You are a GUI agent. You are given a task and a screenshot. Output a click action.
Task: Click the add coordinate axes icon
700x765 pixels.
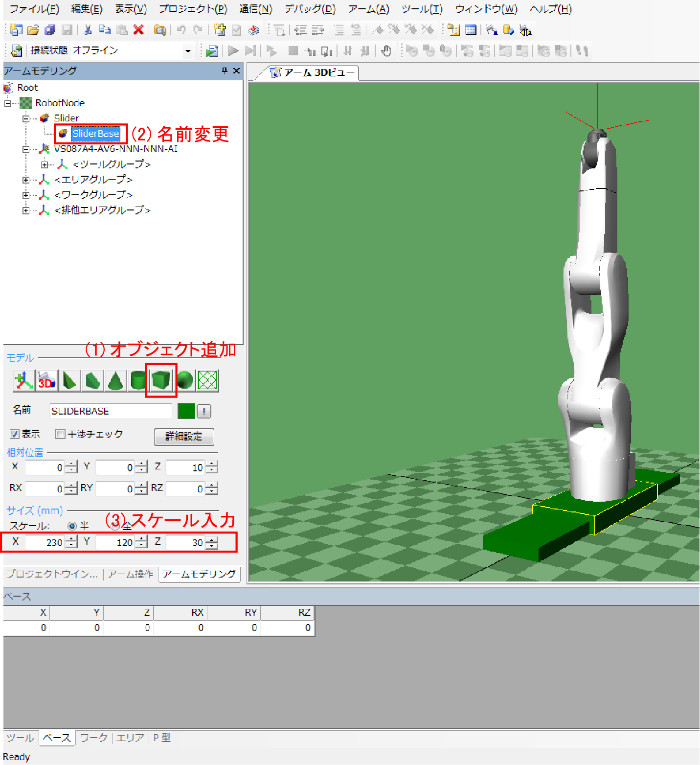pos(23,380)
